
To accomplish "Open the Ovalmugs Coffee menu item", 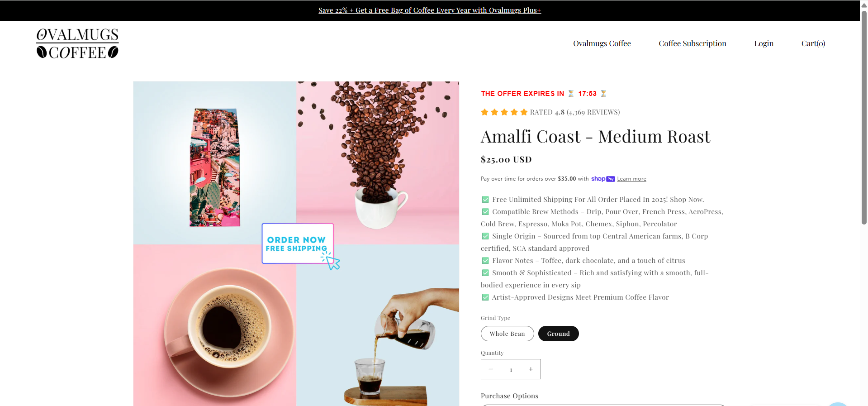I will (602, 43).
